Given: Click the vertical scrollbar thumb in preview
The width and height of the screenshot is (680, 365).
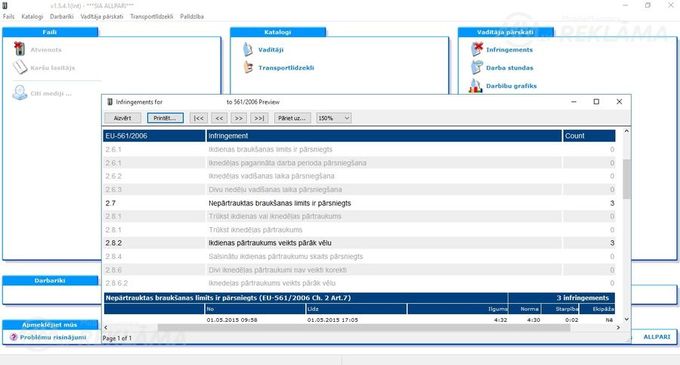Looking at the screenshot, I should 626,179.
